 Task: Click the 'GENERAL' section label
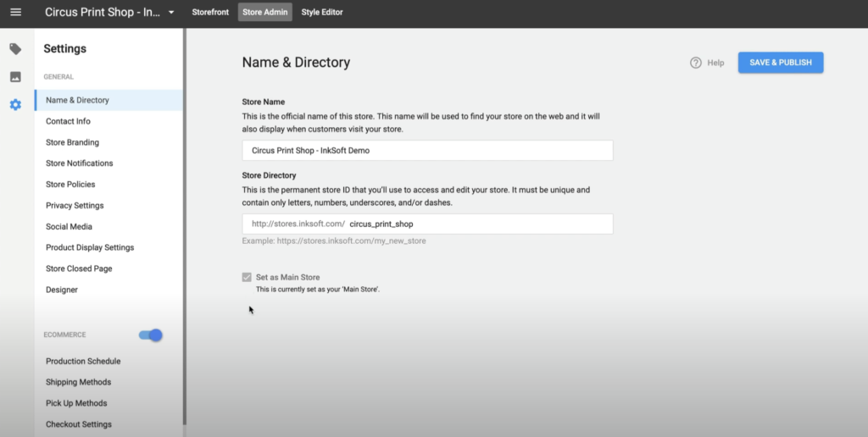pyautogui.click(x=58, y=77)
